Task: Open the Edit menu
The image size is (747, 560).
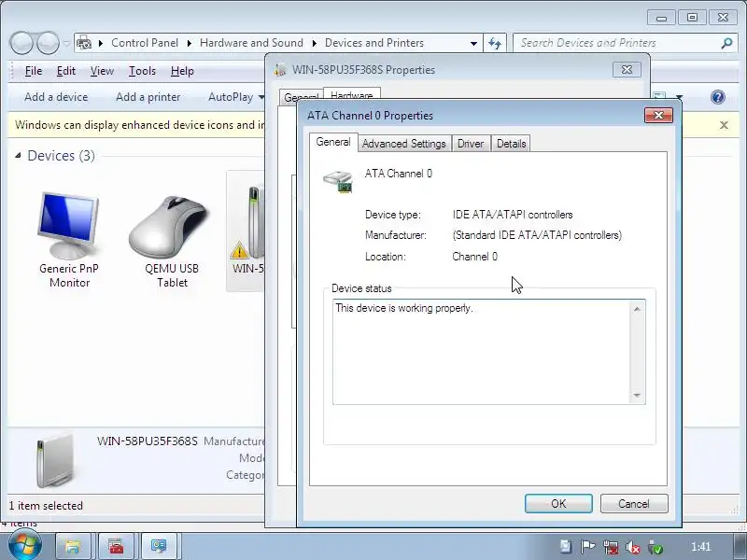Action: point(65,71)
